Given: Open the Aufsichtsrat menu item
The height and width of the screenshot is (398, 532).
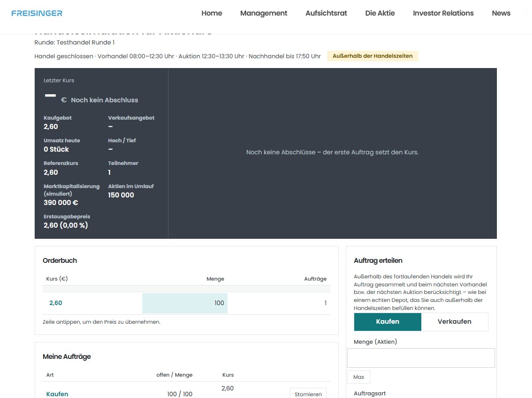Looking at the screenshot, I should click(326, 13).
